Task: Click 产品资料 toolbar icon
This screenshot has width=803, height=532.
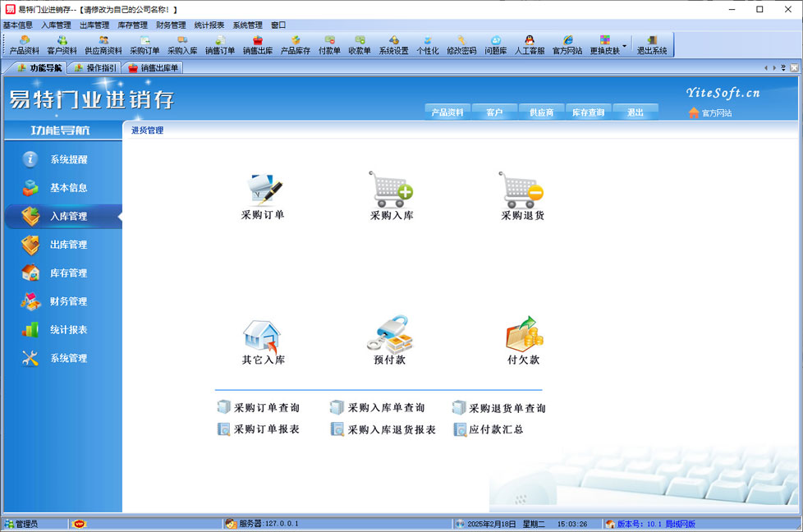Action: pyautogui.click(x=24, y=45)
